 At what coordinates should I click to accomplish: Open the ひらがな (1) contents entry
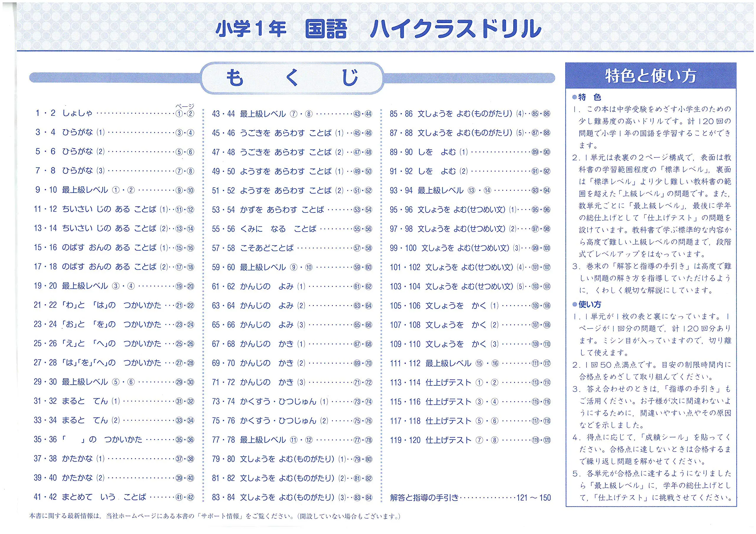(83, 132)
